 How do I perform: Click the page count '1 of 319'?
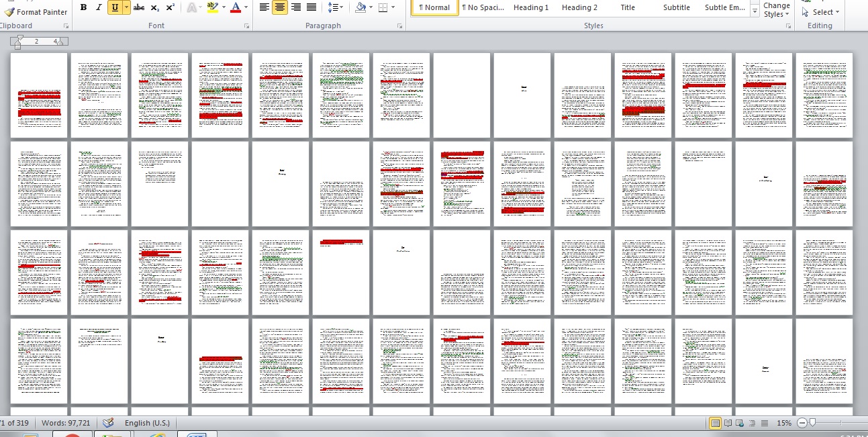coord(14,423)
